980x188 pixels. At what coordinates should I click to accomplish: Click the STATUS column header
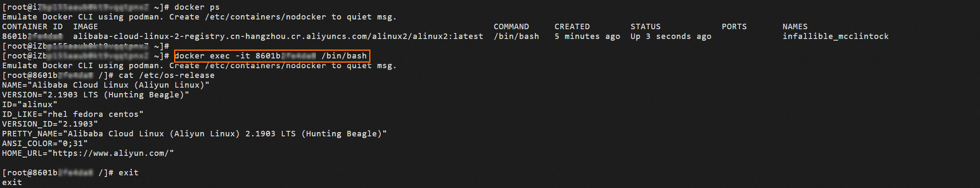pyautogui.click(x=645, y=27)
